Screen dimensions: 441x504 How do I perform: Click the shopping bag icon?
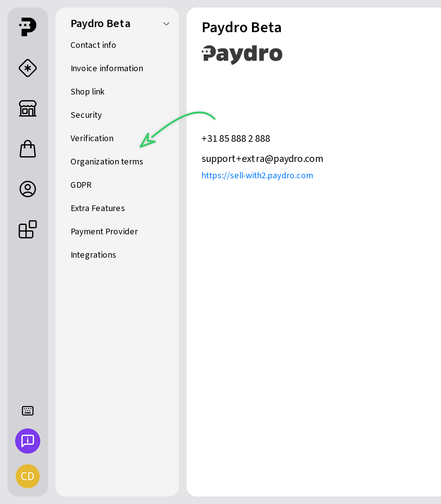coord(28,149)
